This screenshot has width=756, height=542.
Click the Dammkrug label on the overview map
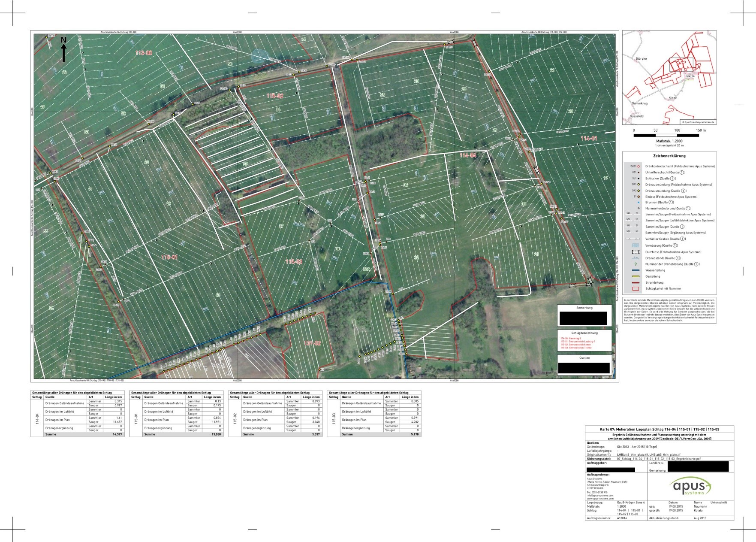point(639,103)
